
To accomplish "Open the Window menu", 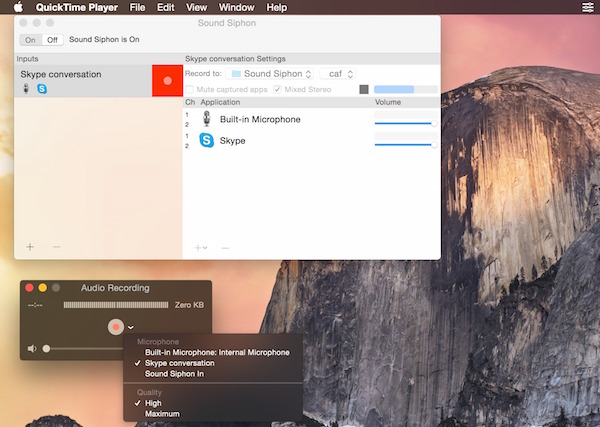I will (236, 7).
